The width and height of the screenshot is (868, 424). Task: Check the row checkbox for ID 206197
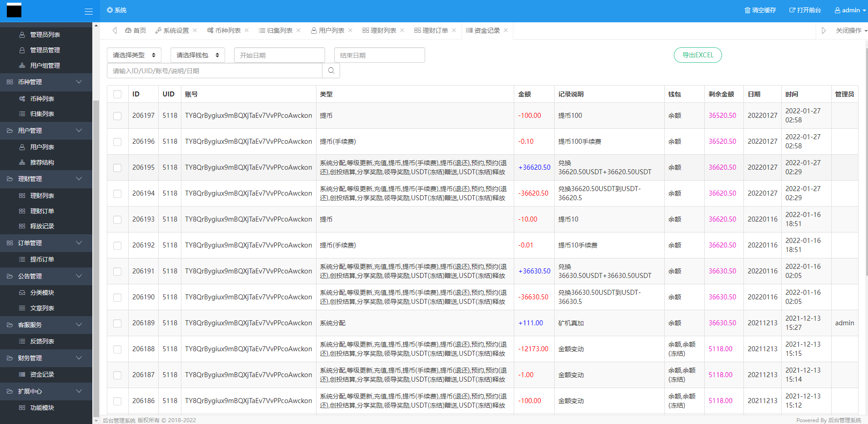point(117,116)
